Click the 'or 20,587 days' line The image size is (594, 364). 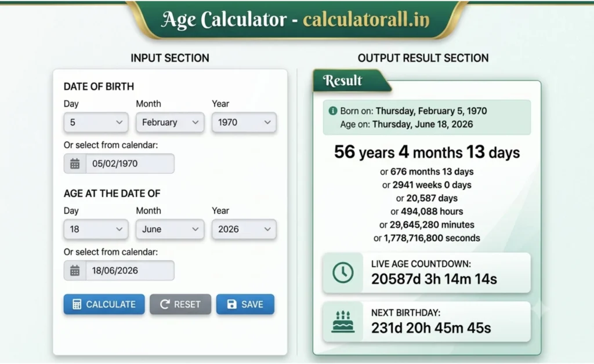coord(427,198)
